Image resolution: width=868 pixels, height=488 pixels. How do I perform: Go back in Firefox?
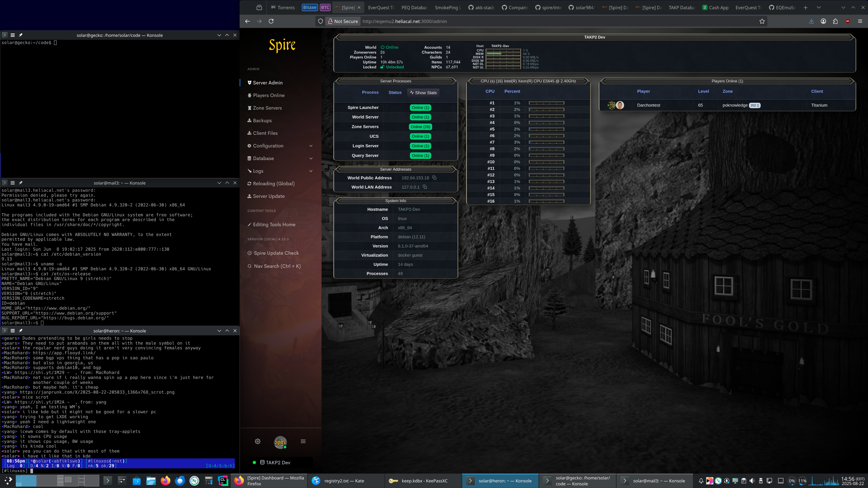click(247, 21)
